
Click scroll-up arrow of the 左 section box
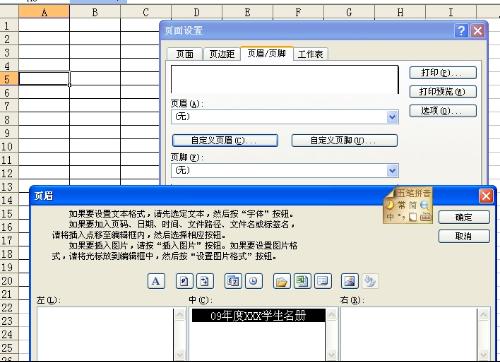pos(180,314)
